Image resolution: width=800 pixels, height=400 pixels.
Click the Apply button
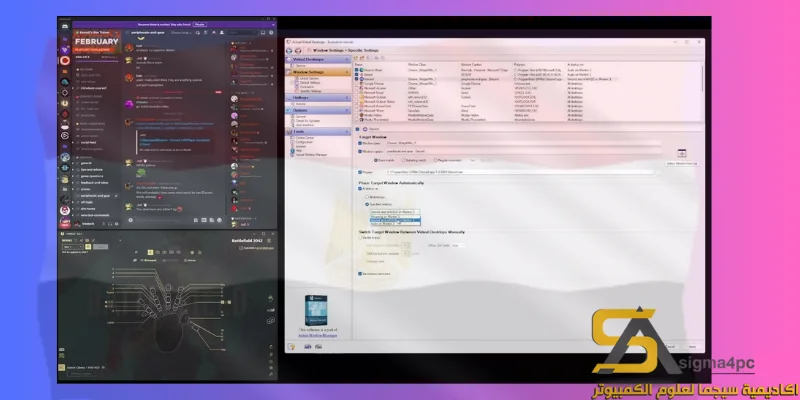click(x=692, y=346)
